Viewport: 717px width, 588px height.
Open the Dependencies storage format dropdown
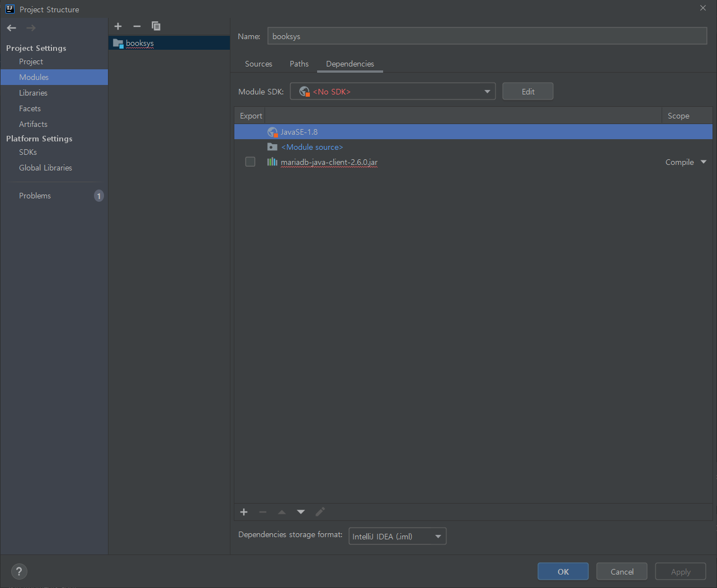pos(398,537)
